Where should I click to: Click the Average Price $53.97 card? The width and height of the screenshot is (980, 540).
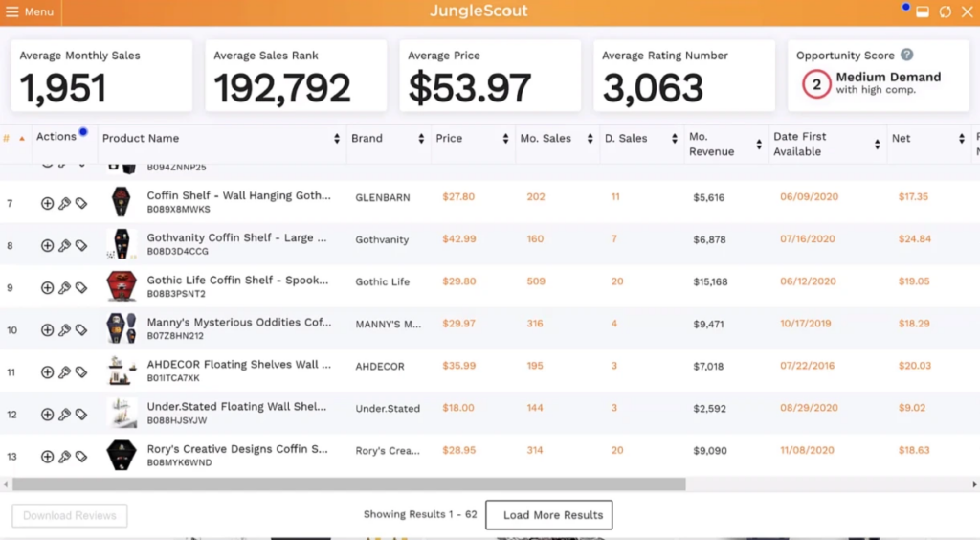click(x=490, y=76)
